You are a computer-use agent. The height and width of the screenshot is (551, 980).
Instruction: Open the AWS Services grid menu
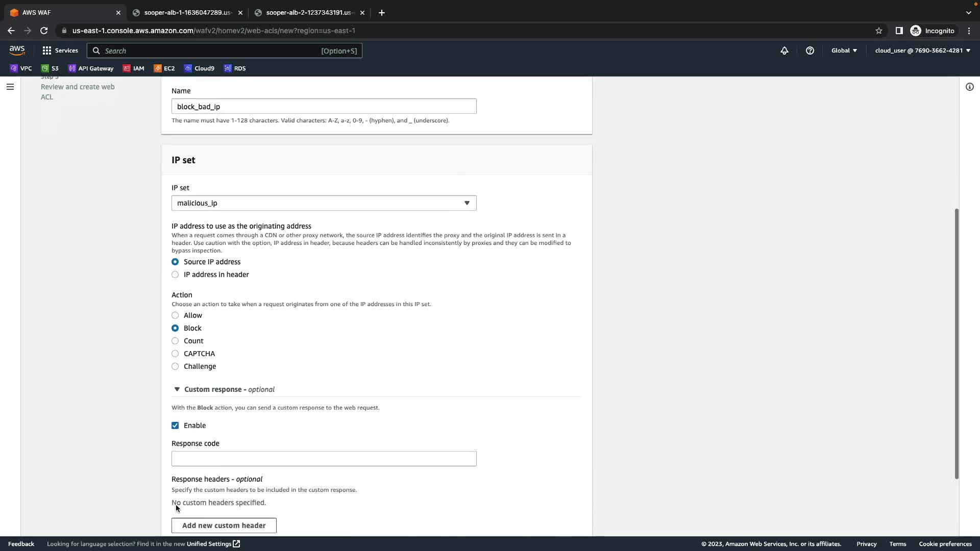60,51
